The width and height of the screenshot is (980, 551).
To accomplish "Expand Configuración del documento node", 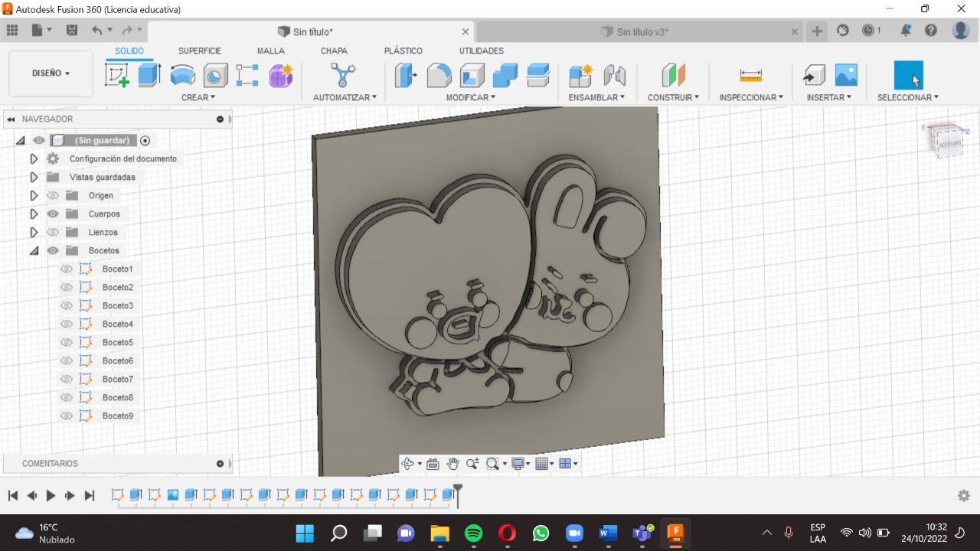I will pyautogui.click(x=34, y=159).
